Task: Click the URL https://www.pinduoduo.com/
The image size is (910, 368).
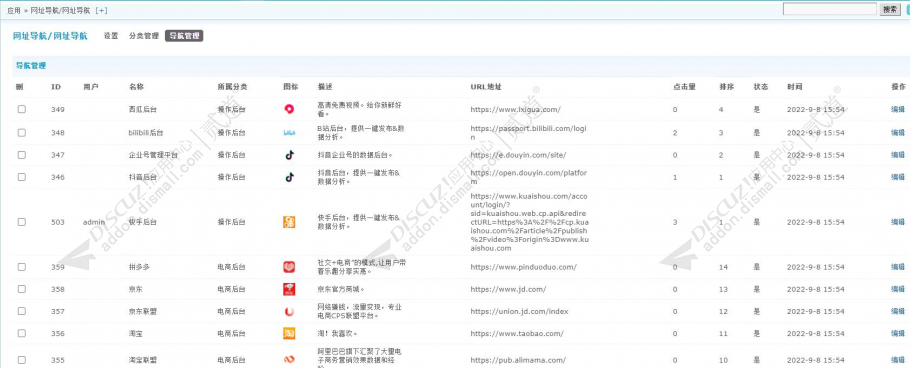Action: click(x=523, y=267)
